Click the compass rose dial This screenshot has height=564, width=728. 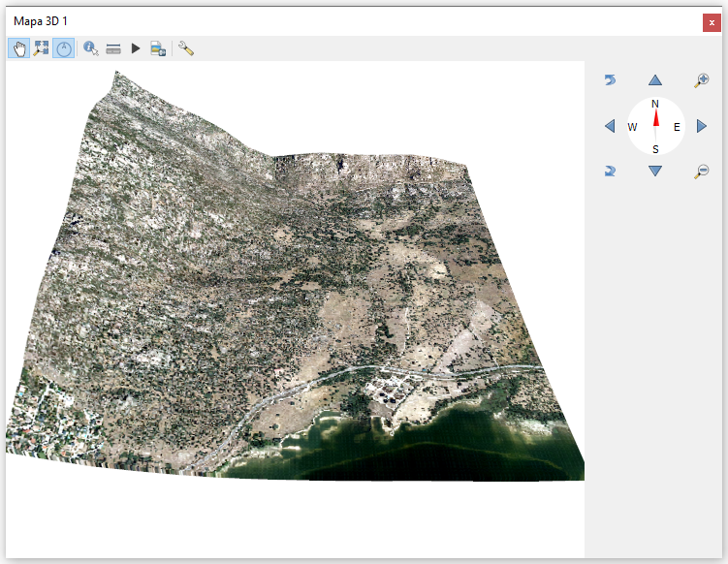tap(655, 126)
